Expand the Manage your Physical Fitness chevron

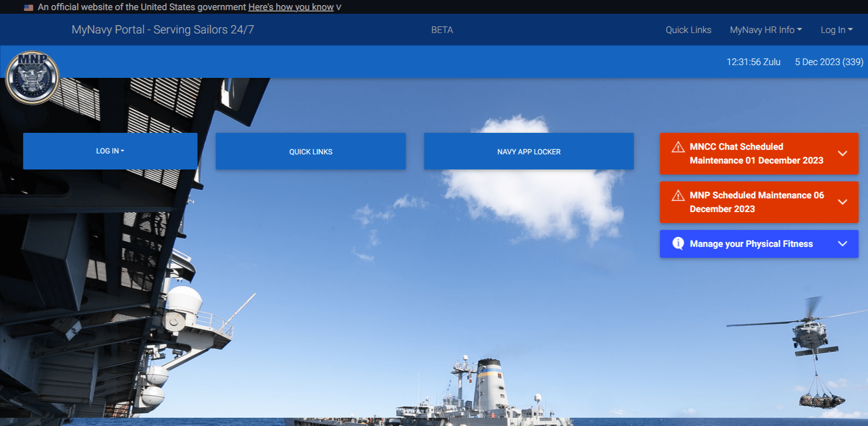[842, 244]
